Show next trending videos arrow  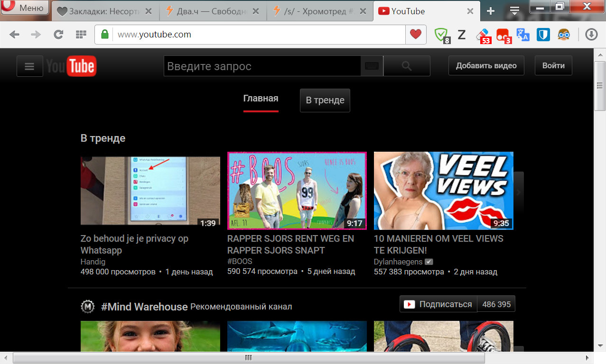point(519,192)
